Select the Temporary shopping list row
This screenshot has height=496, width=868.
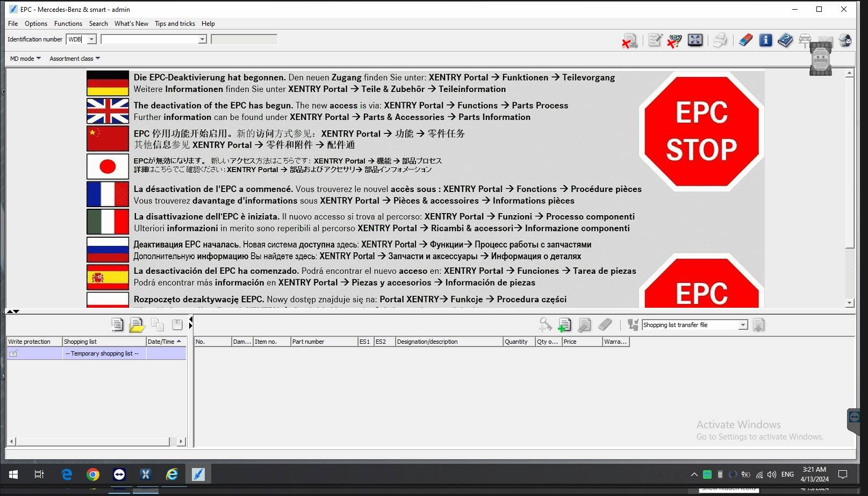(97, 353)
